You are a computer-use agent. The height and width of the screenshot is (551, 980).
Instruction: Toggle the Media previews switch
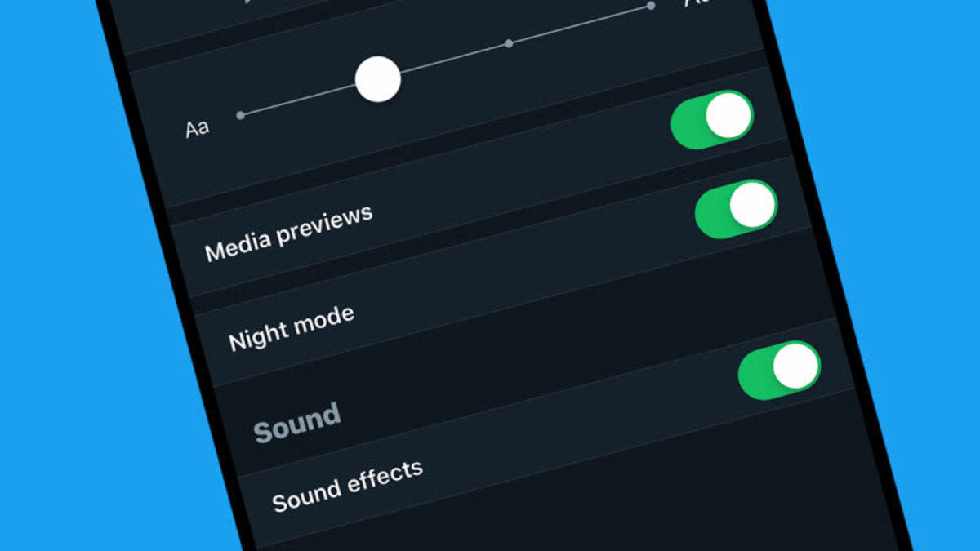(712, 120)
